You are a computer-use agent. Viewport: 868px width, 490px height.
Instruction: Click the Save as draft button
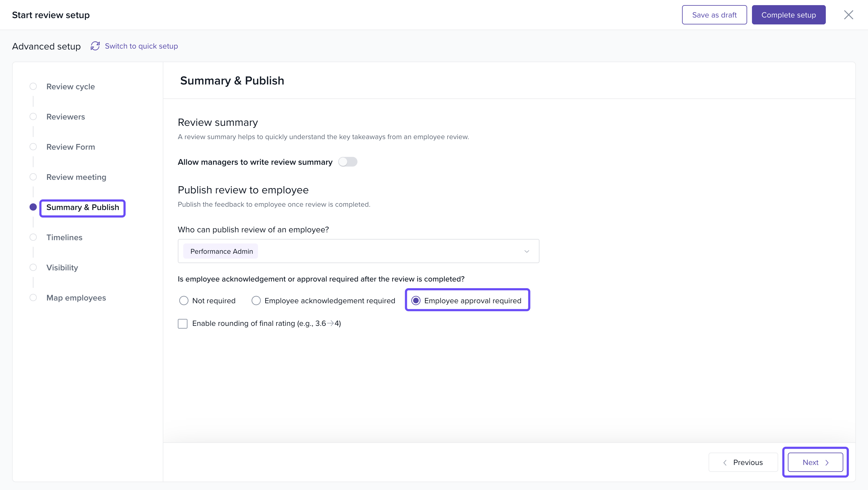coord(714,15)
